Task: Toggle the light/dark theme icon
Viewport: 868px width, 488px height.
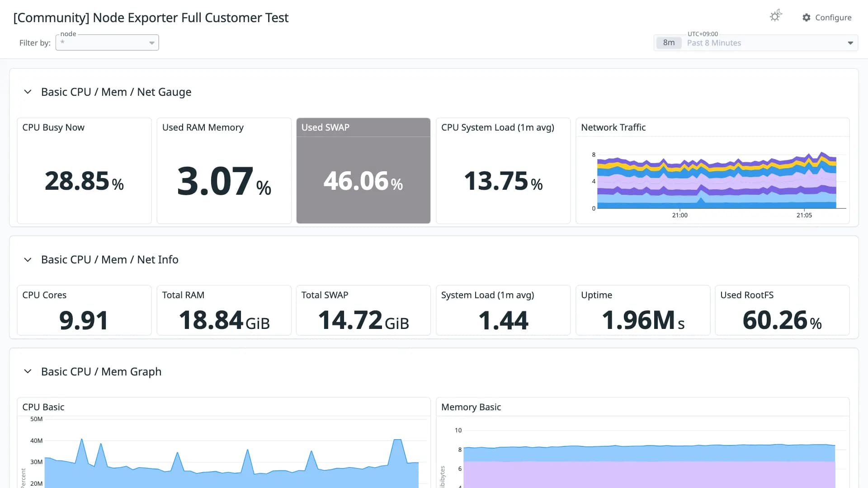Action: 776,16
